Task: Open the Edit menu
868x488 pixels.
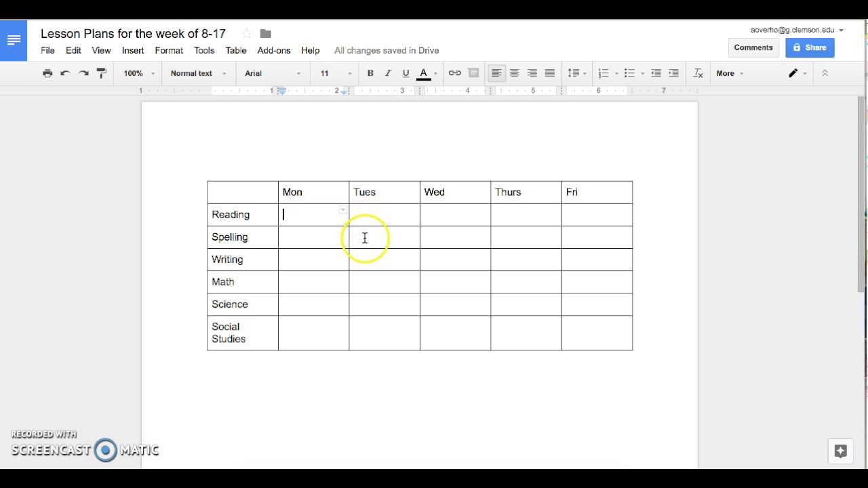Action: pyautogui.click(x=73, y=50)
